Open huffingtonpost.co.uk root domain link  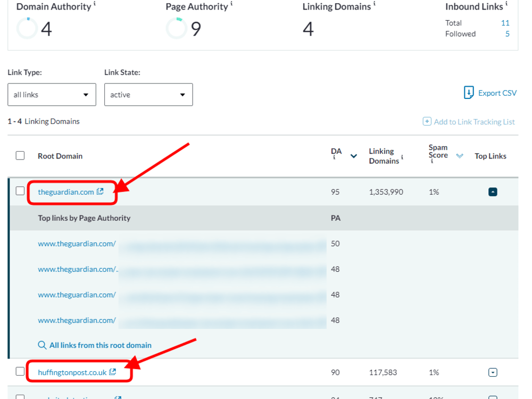click(72, 372)
